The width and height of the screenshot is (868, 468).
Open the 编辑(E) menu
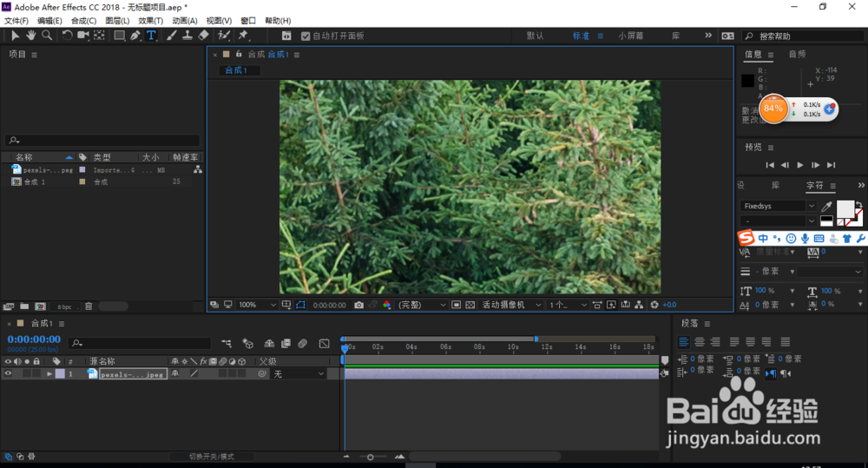point(49,21)
